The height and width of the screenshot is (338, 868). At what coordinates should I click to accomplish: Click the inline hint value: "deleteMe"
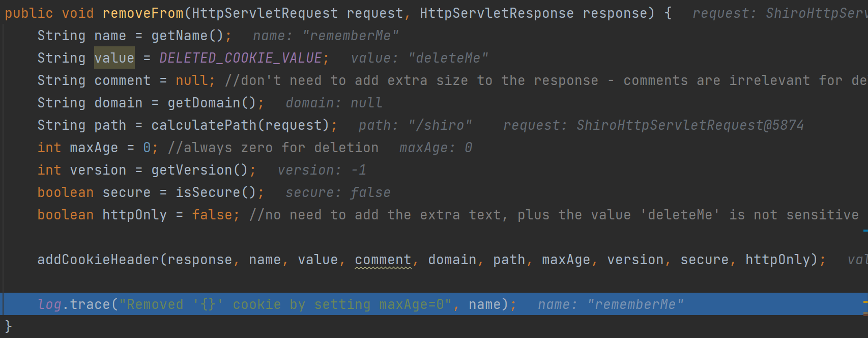click(x=419, y=58)
